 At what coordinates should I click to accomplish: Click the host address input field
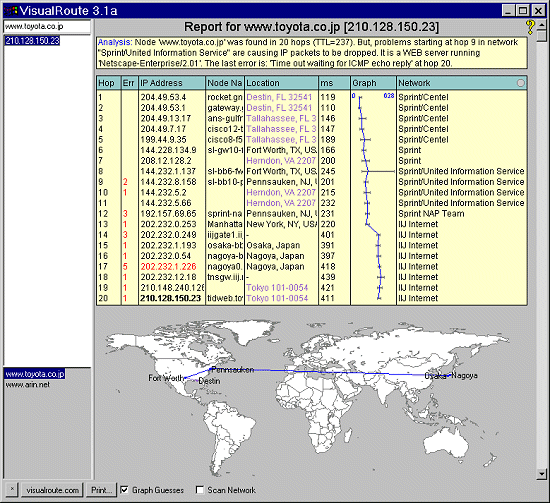tap(47, 26)
